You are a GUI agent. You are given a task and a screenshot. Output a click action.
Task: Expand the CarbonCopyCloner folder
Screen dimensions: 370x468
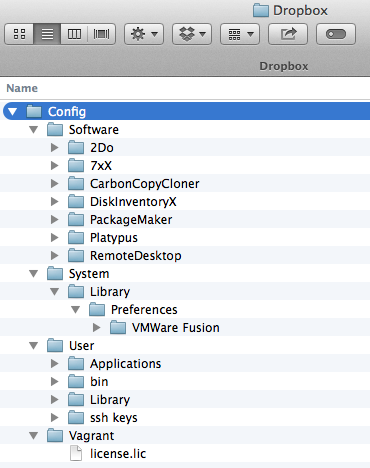click(54, 183)
